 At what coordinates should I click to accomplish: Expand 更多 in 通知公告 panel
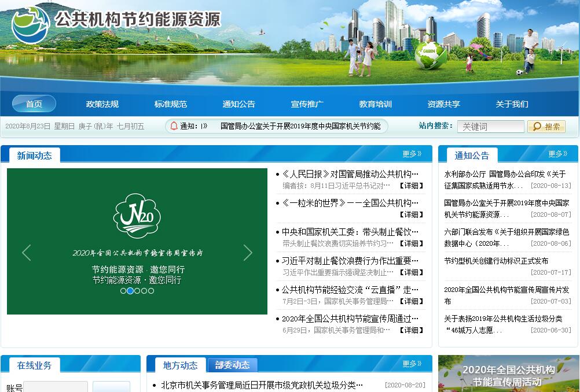pos(557,154)
